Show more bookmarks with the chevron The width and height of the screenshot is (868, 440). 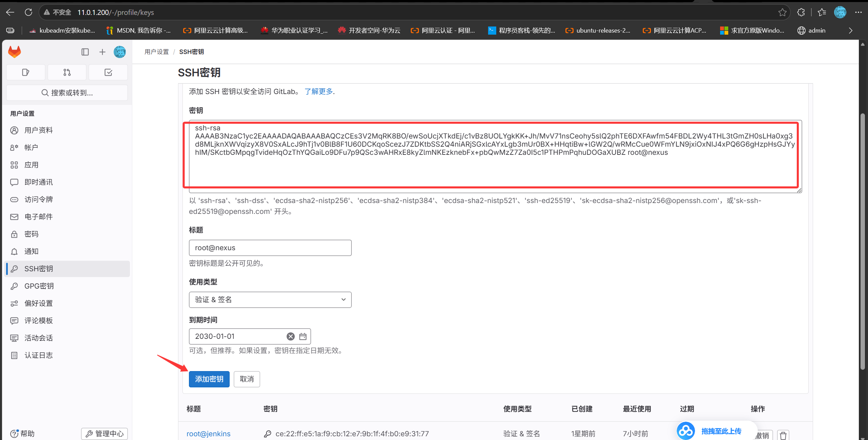[x=850, y=31]
